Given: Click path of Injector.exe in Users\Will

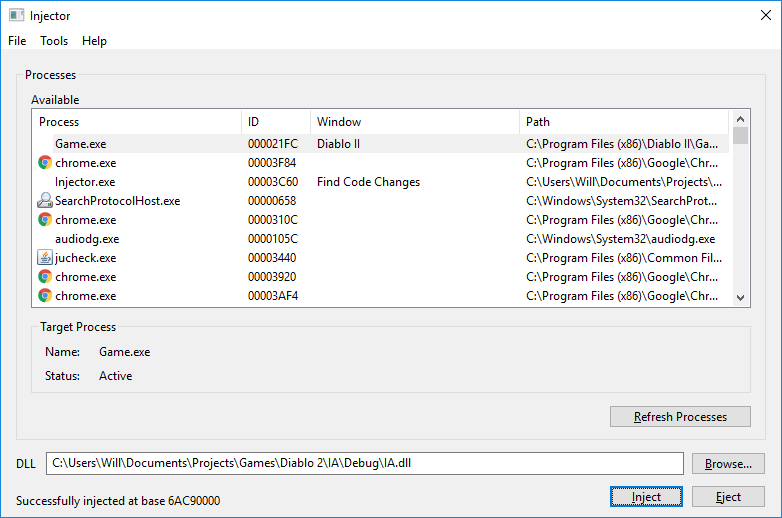Looking at the screenshot, I should point(624,182).
